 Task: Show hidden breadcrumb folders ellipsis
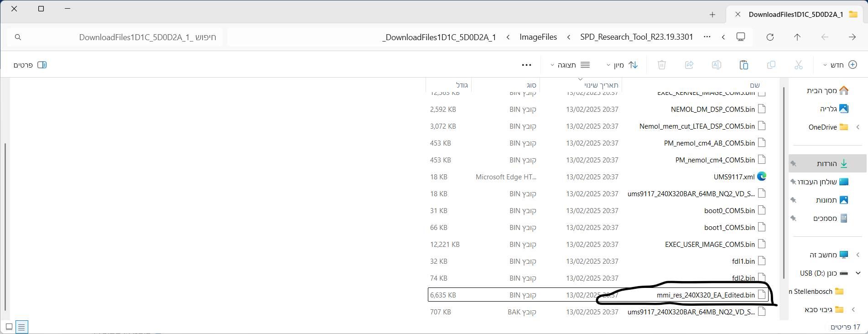(x=707, y=37)
